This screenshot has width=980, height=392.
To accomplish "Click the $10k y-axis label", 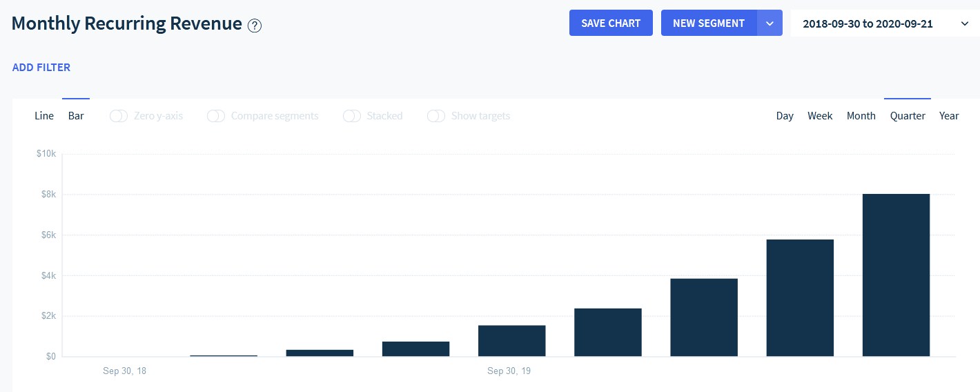I will pos(46,154).
